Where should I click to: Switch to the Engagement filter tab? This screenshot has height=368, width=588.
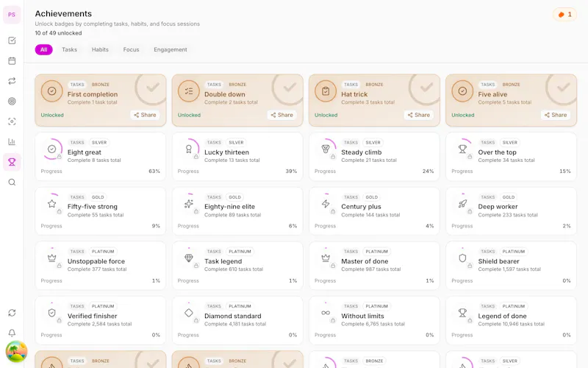(x=171, y=49)
